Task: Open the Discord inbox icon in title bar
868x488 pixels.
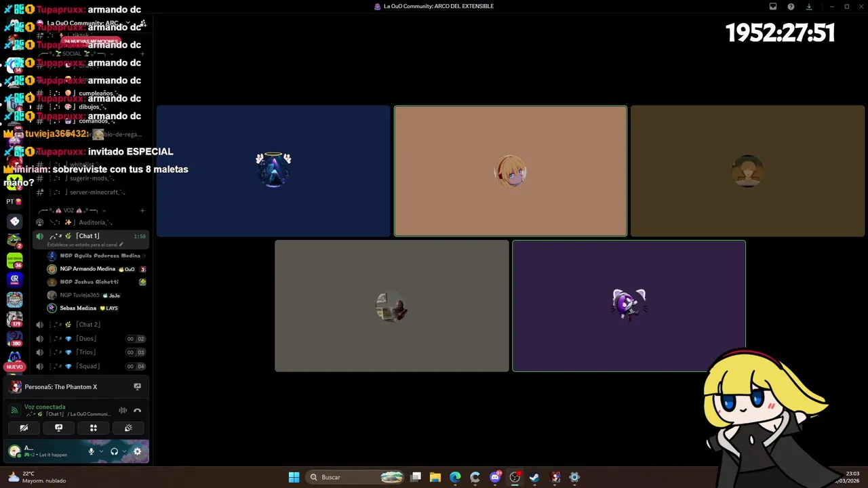Action: [x=773, y=6]
